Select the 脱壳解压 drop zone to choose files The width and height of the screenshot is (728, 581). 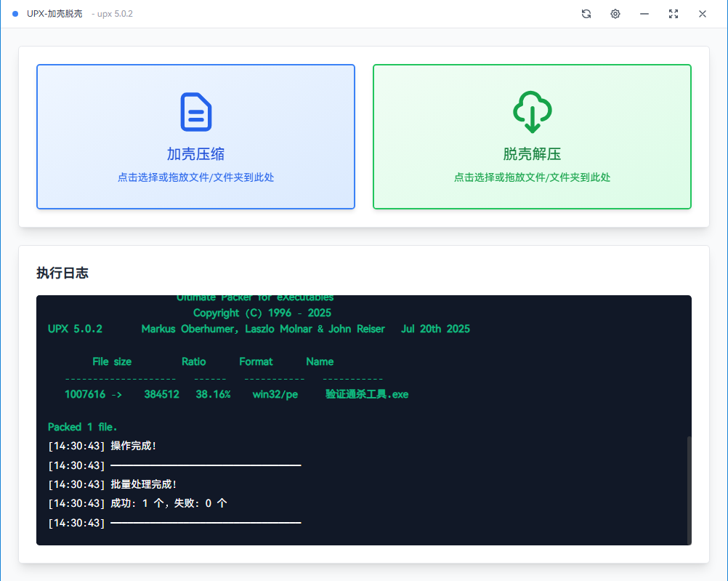pos(532,136)
